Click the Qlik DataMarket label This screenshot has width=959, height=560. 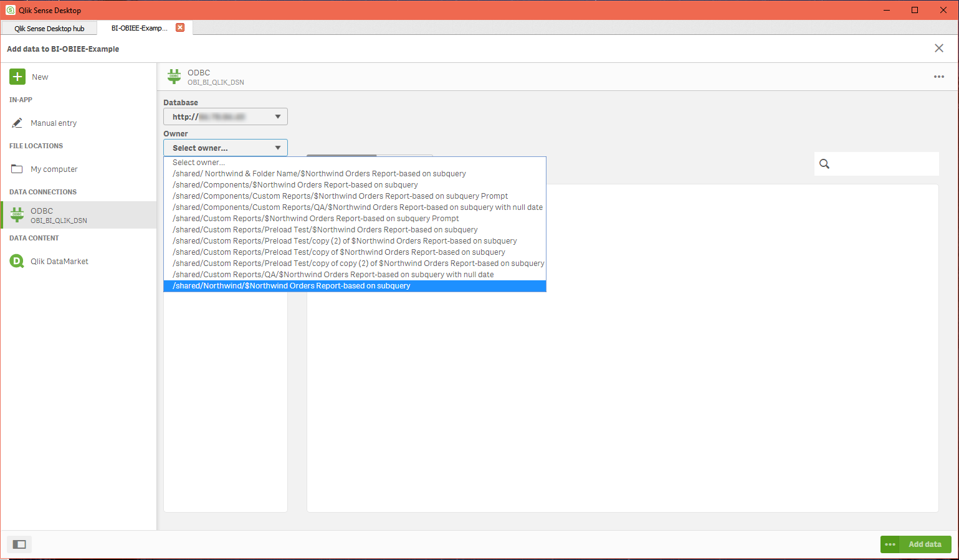tap(59, 262)
